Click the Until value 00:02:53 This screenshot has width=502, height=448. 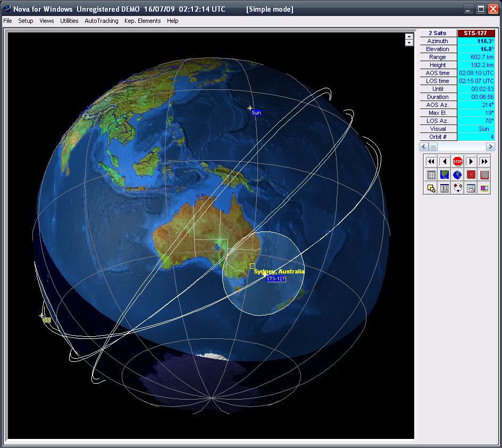[x=476, y=89]
